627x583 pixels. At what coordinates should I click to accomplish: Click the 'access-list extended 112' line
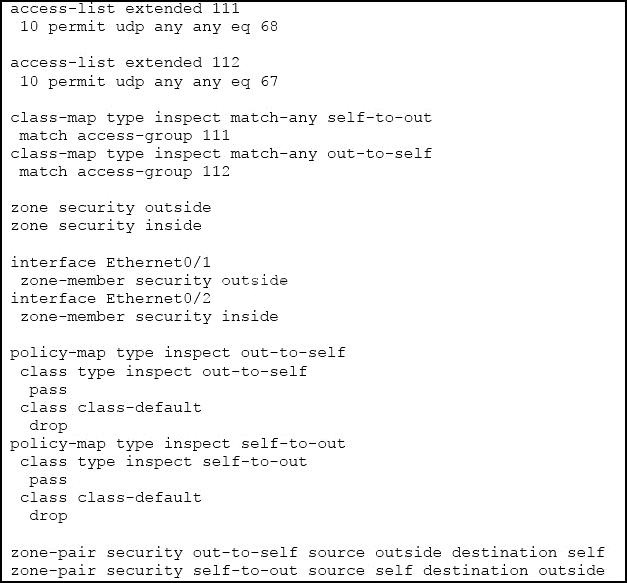tap(125, 62)
